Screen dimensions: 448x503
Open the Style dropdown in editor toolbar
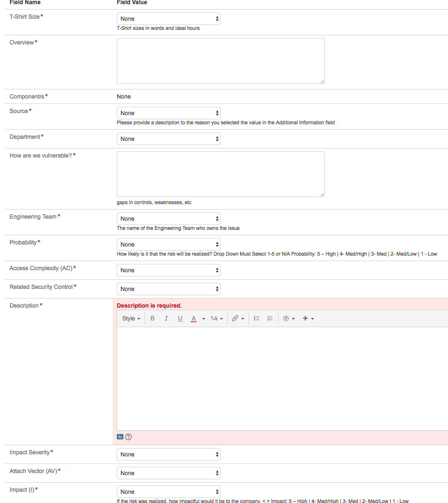click(131, 318)
